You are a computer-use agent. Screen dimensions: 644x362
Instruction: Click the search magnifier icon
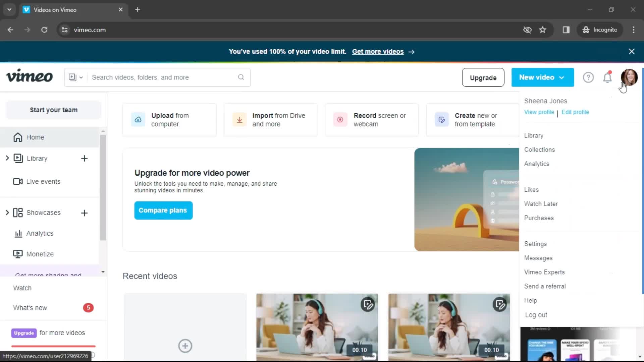click(241, 77)
